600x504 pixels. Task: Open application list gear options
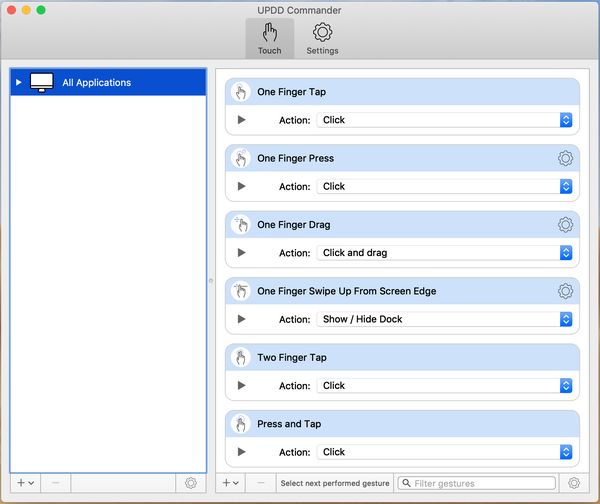tap(191, 483)
